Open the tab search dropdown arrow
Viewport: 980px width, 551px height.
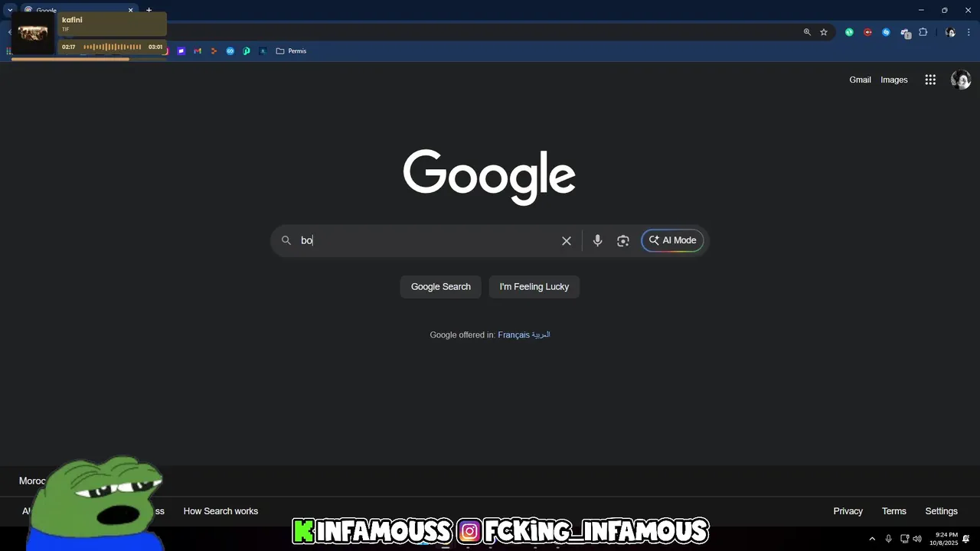tap(10, 10)
